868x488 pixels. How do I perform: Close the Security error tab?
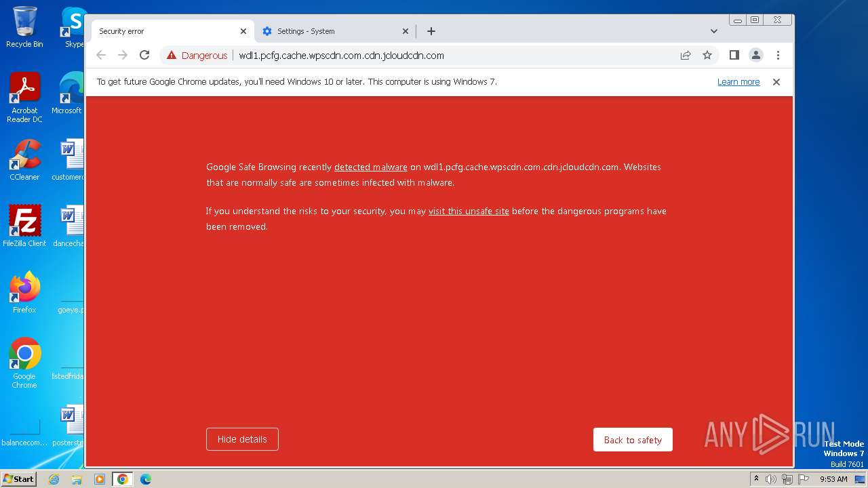243,31
